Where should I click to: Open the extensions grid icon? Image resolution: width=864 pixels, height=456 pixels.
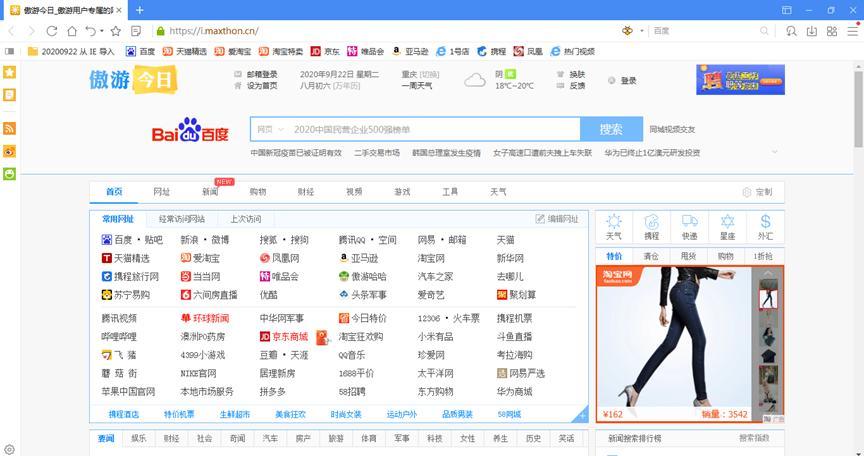click(832, 31)
